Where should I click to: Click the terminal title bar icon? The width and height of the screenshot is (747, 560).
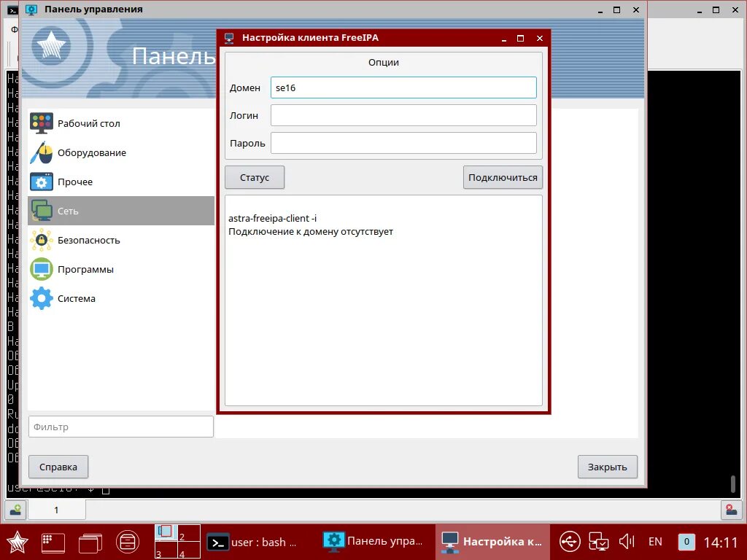[12, 9]
